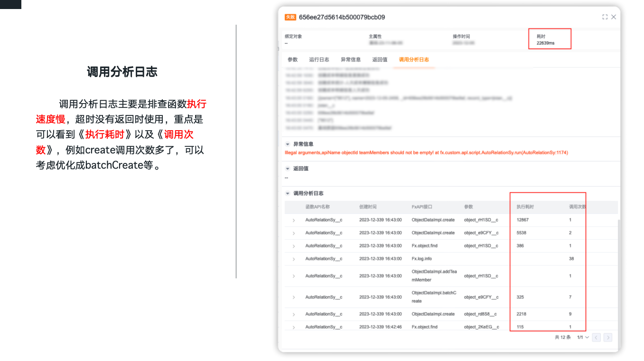This screenshot has height=361, width=644.
Task: Go to the next page of results
Action: 608,337
